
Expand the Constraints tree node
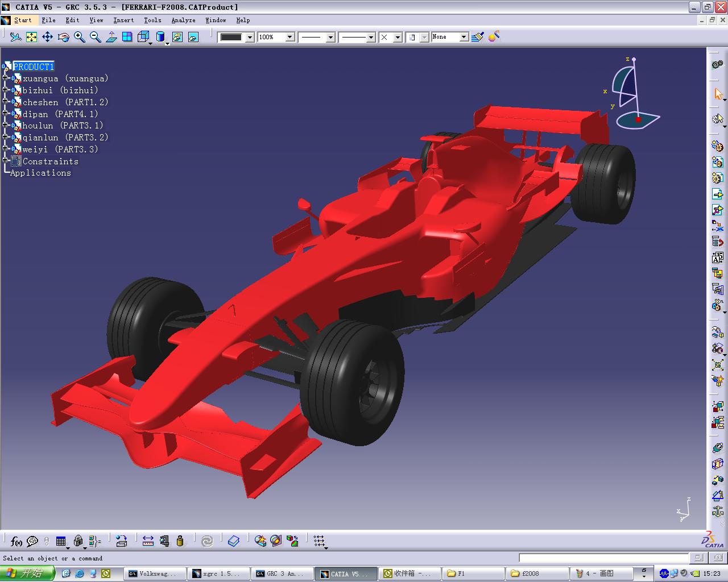(6, 161)
